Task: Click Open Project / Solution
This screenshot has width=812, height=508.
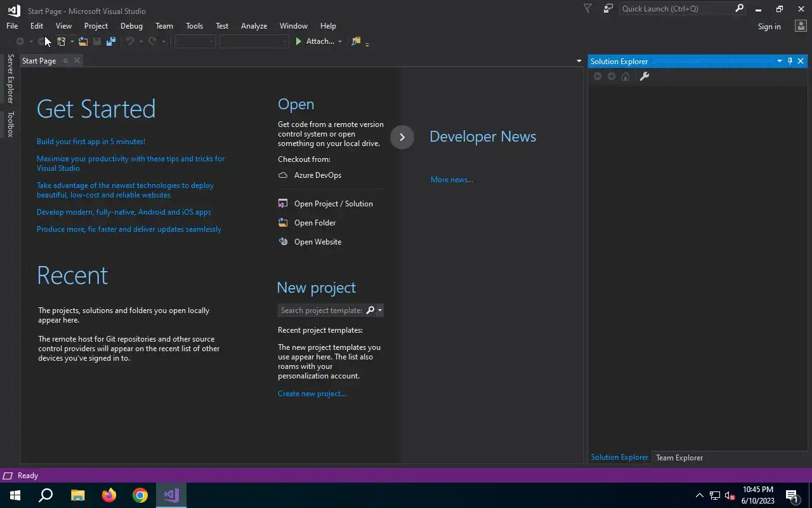Action: (325, 204)
